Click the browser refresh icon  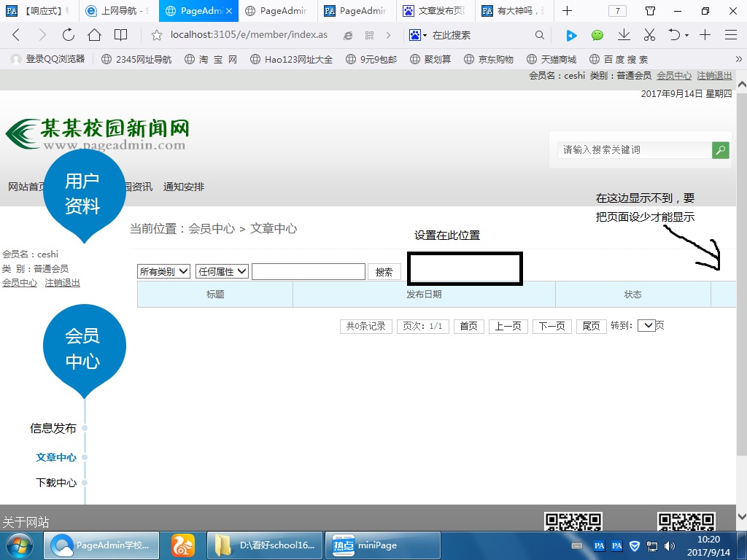[x=68, y=35]
